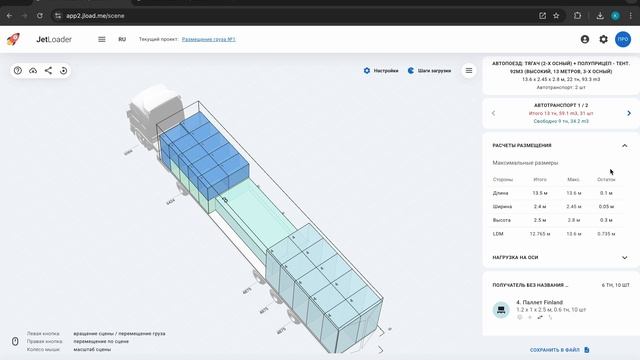The width and height of the screenshot is (640, 360).
Task: Click the pallet icon for Паллет Finland
Action: (501, 310)
